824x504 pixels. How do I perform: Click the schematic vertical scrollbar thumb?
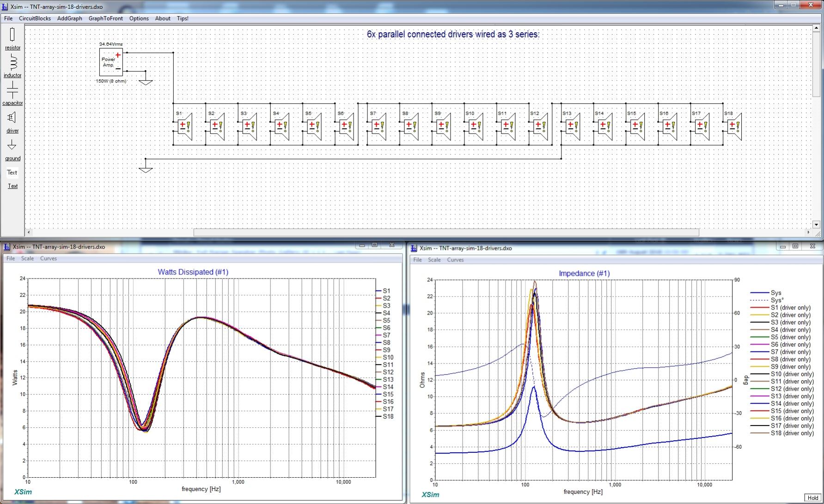point(817,64)
